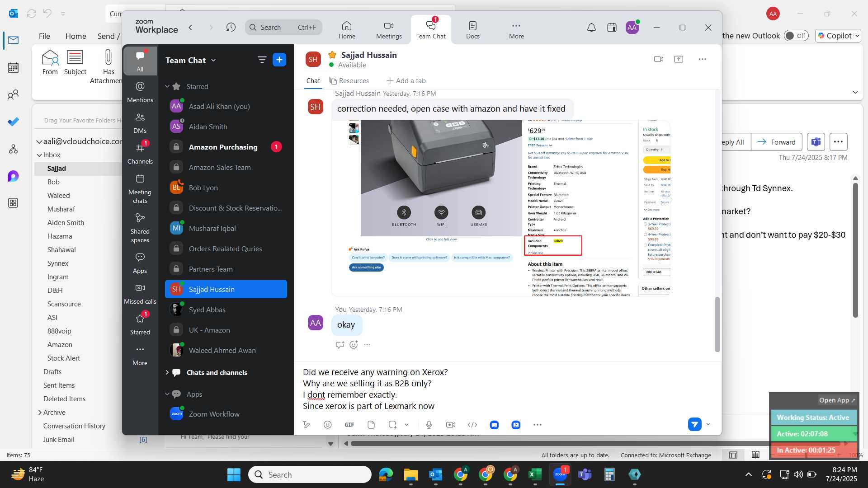The height and width of the screenshot is (488, 868).
Task: Open Excel from Windows taskbar
Action: click(535, 474)
